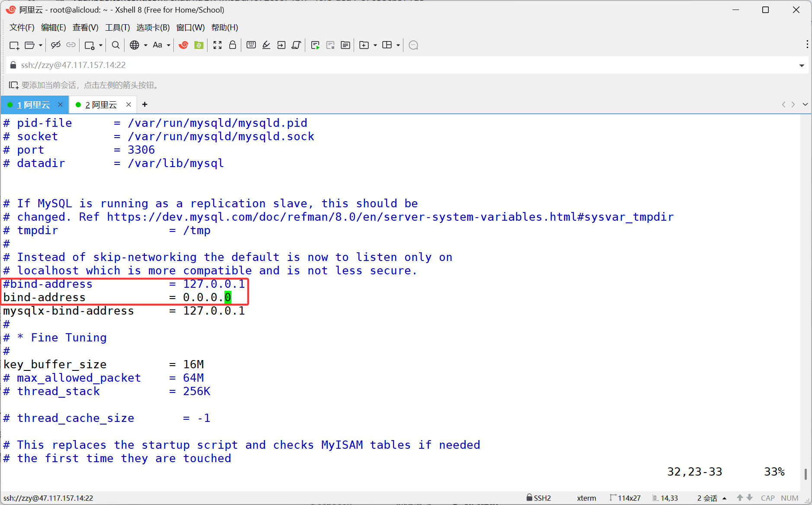The width and height of the screenshot is (812, 505).
Task: Click the send-to arrow box icon
Action: pyautogui.click(x=281, y=45)
